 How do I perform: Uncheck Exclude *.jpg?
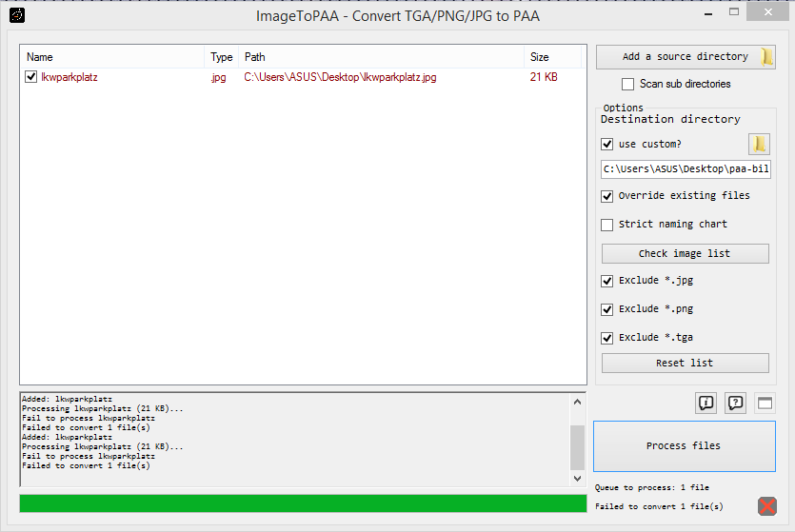[x=607, y=281]
